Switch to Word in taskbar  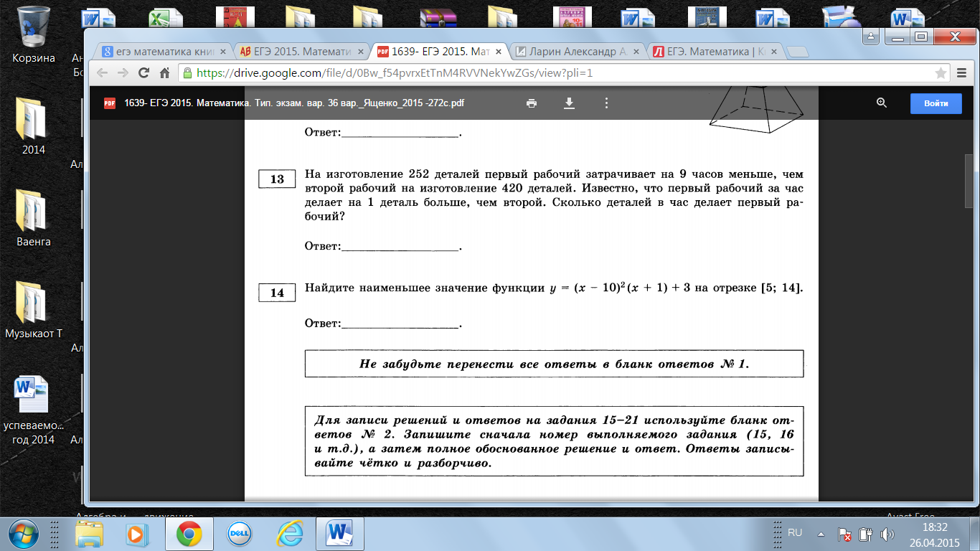[339, 534]
